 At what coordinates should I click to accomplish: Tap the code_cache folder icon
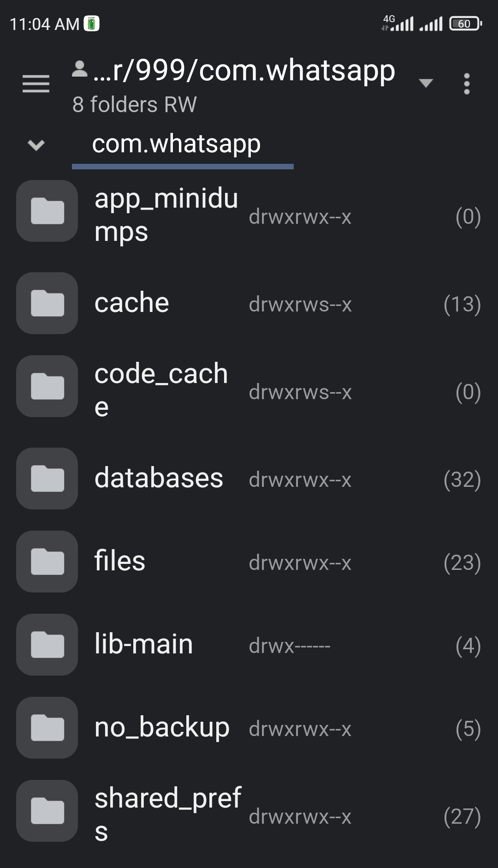pyautogui.click(x=47, y=386)
